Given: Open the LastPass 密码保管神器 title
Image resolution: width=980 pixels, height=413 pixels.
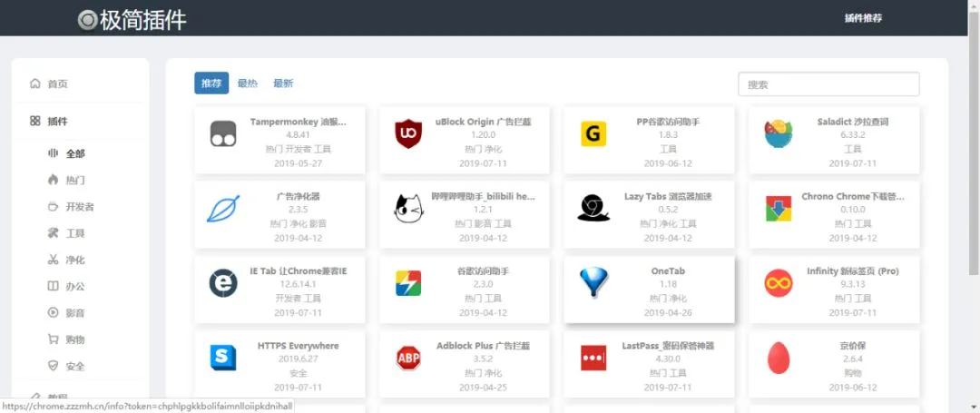Looking at the screenshot, I should (668, 346).
